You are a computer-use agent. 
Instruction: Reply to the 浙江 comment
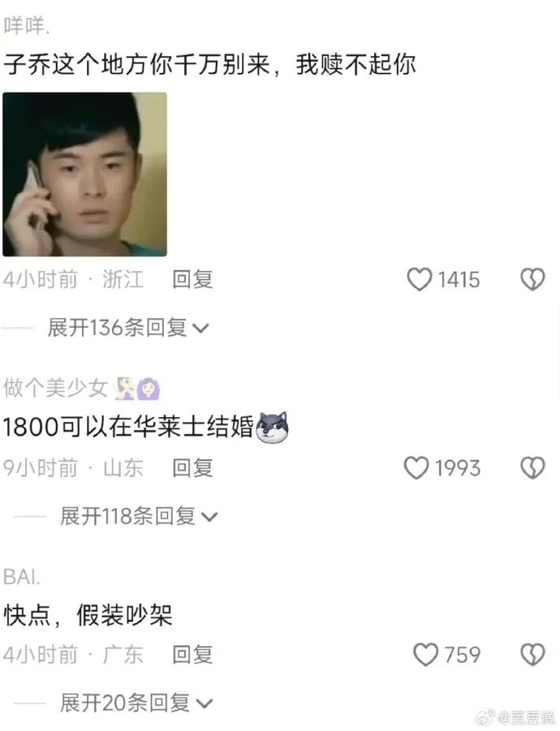click(x=192, y=279)
